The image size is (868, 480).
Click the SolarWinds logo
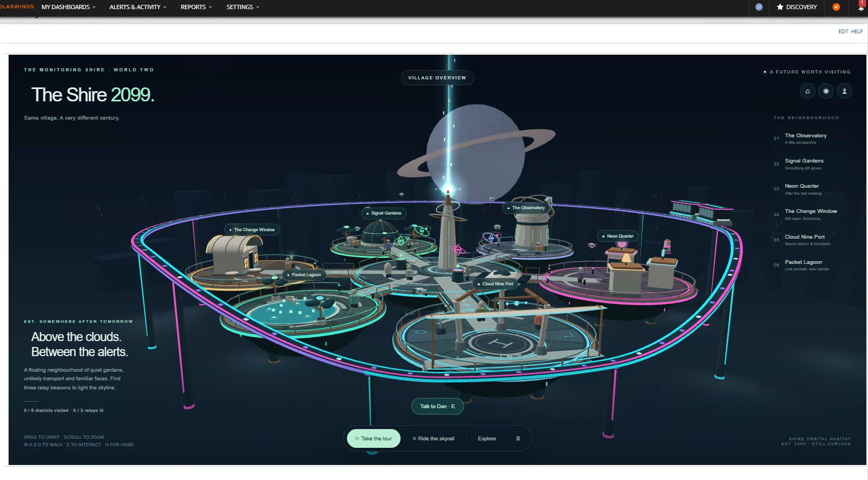pos(17,7)
